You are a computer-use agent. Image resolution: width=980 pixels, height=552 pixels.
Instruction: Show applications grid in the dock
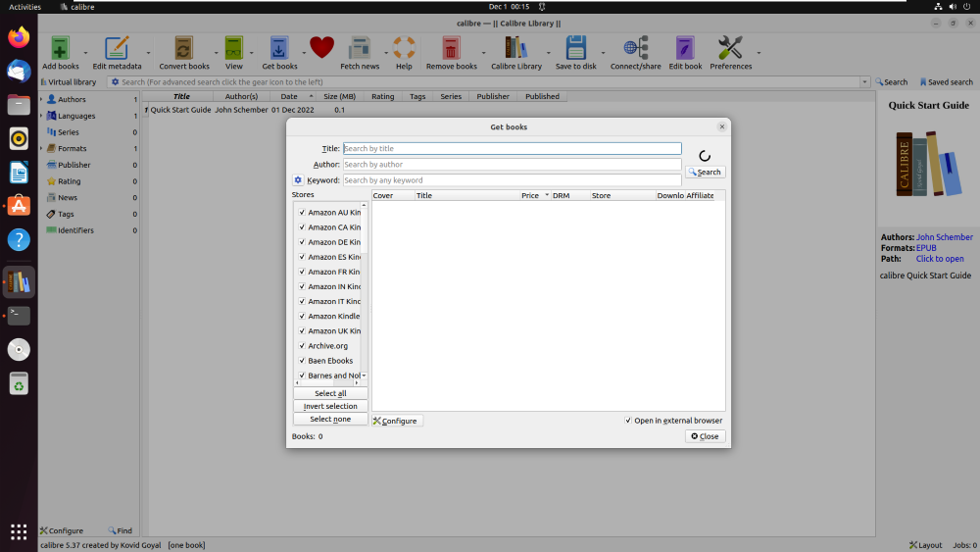[19, 531]
